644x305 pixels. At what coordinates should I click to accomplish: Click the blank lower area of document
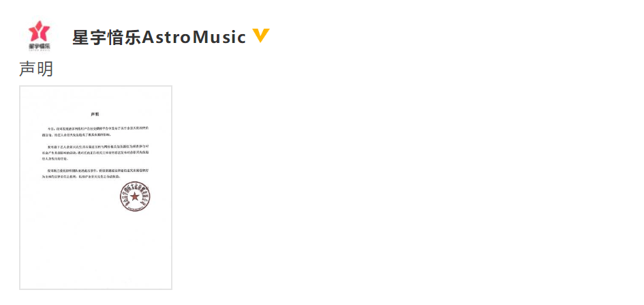tap(95, 250)
